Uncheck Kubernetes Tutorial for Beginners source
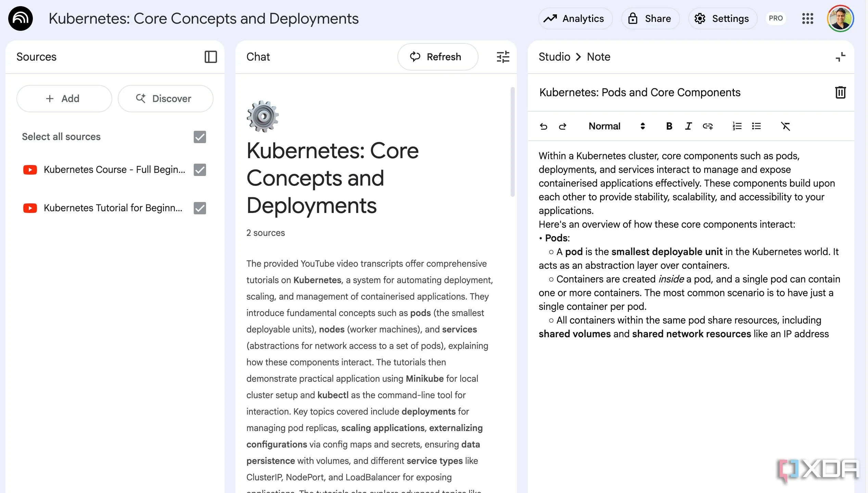868x493 pixels. (x=200, y=208)
